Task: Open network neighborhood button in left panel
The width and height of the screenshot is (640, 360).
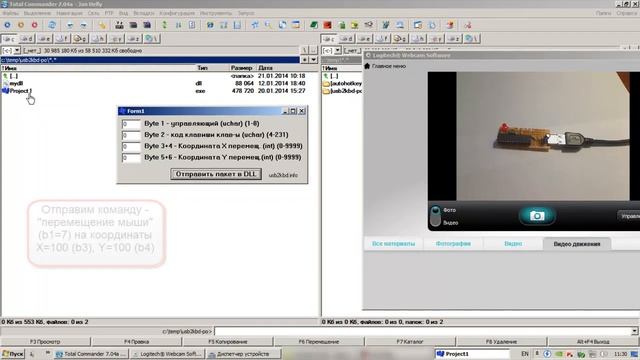Action: pyautogui.click(x=152, y=39)
